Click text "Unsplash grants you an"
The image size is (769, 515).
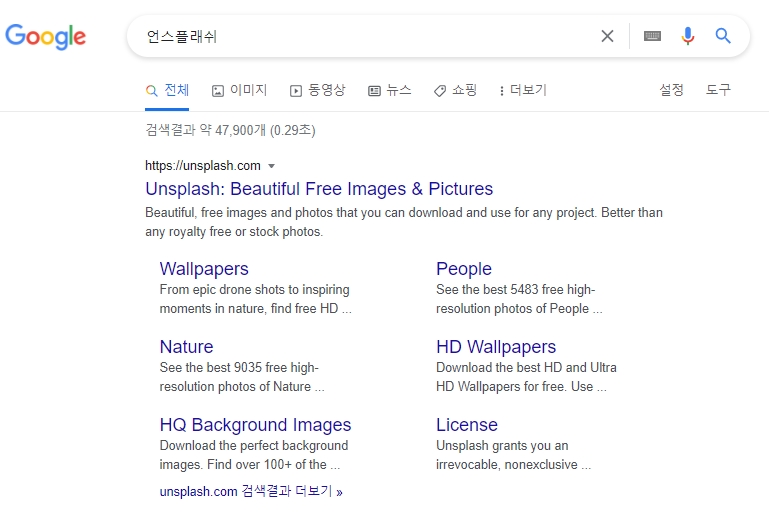(502, 445)
